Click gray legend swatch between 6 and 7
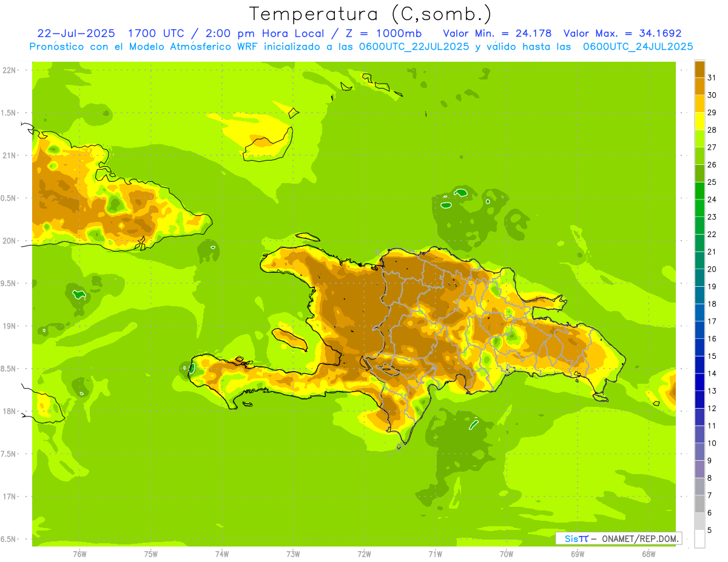The image size is (728, 562). [699, 504]
